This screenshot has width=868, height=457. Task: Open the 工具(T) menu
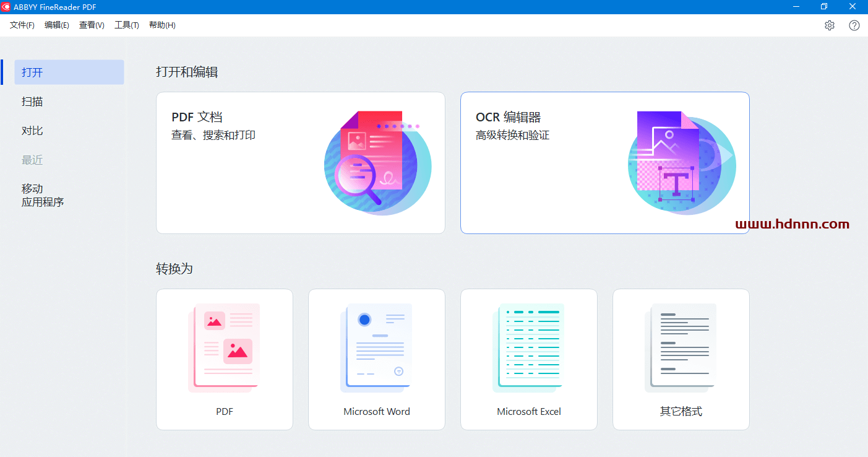(127, 25)
